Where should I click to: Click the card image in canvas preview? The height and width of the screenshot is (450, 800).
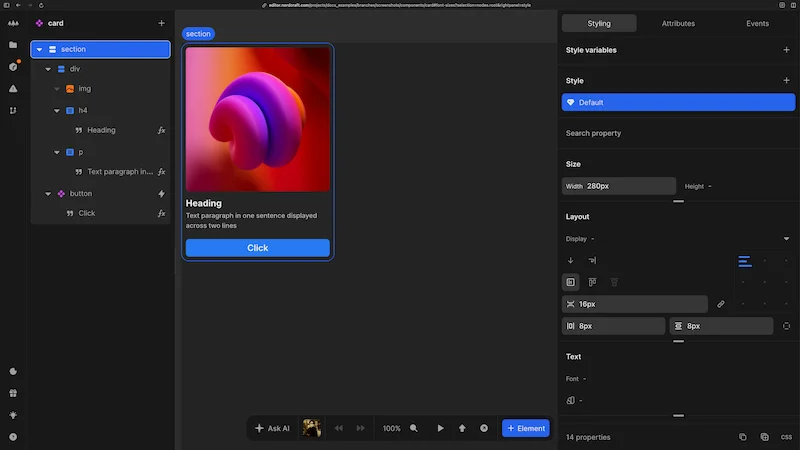pos(258,119)
